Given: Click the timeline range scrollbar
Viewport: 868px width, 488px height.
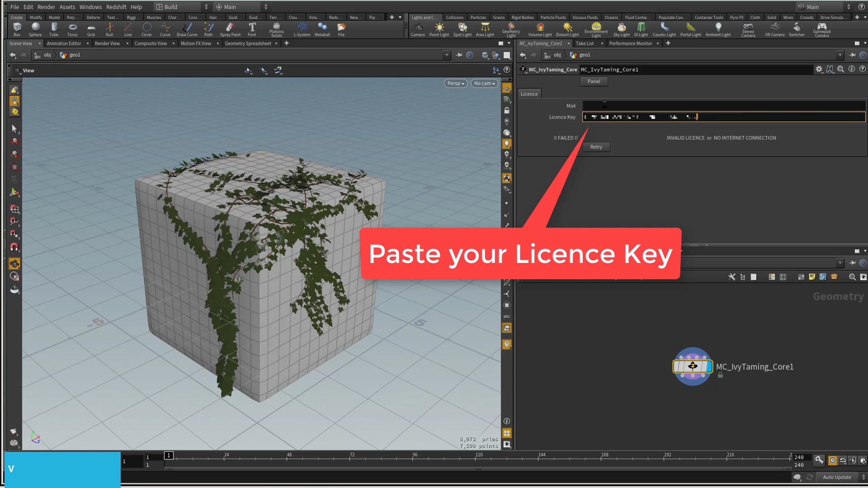Looking at the screenshot, I should click(x=478, y=469).
